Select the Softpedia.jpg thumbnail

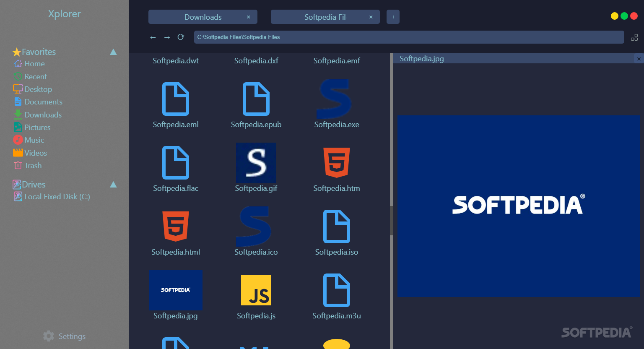click(176, 290)
